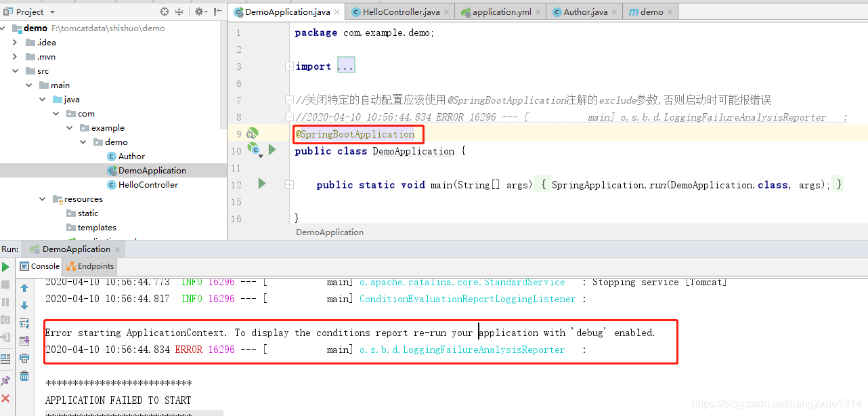Expand the .idea folder
The width and height of the screenshot is (868, 416).
pos(15,42)
